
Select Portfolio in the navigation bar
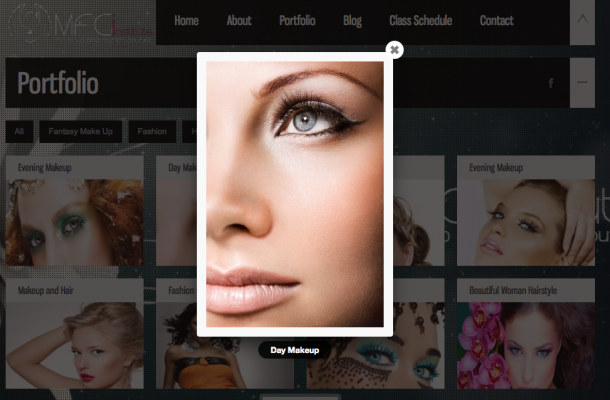297,20
